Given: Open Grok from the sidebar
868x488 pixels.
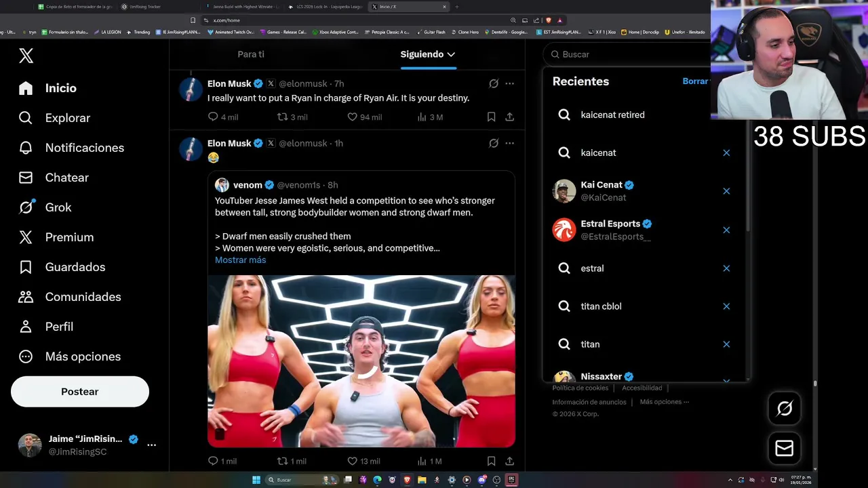Looking at the screenshot, I should (x=45, y=207).
